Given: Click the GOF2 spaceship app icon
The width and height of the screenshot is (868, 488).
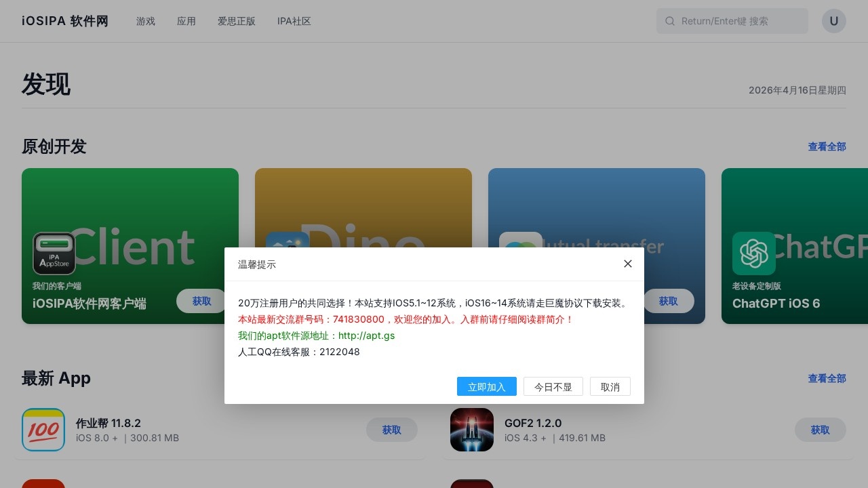Looking at the screenshot, I should 472,430.
